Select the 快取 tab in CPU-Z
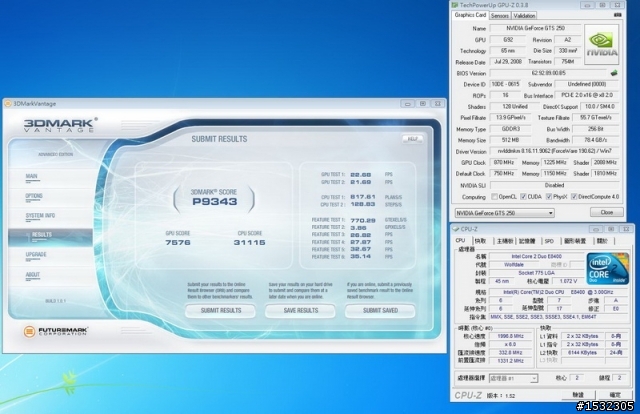Screen dimensions: 640x414 (x=480, y=241)
